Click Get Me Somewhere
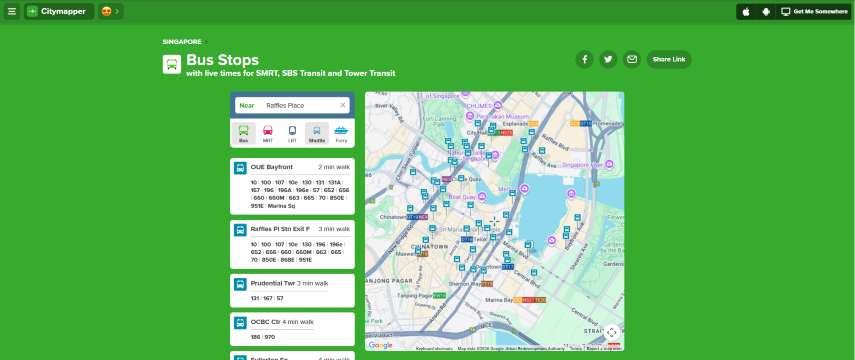This screenshot has height=360, width=855. (x=814, y=11)
